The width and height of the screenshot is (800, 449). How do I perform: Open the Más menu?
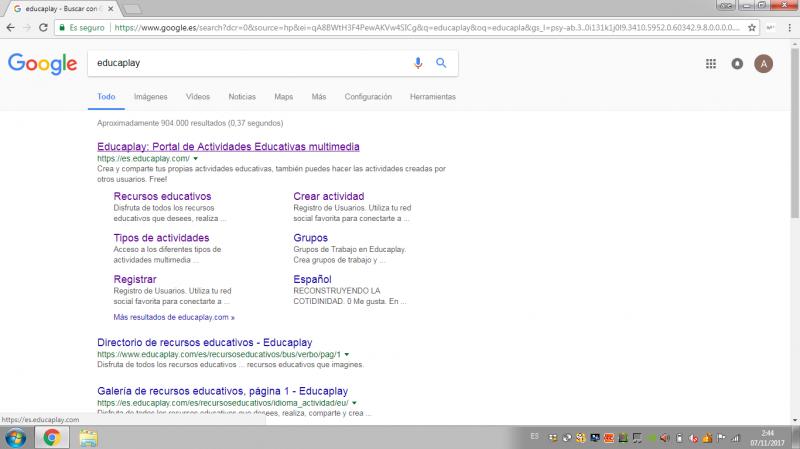coord(319,96)
